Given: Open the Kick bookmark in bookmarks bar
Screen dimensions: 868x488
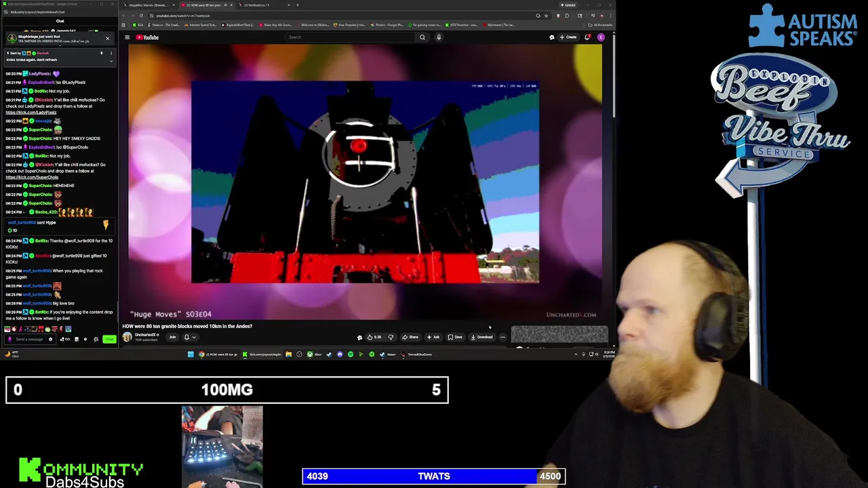Looking at the screenshot, I should [x=138, y=25].
